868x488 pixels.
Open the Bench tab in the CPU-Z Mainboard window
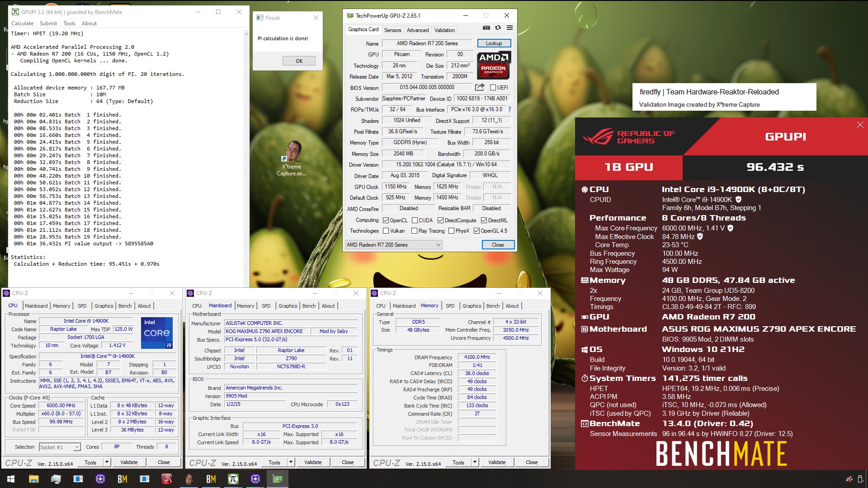(x=309, y=306)
